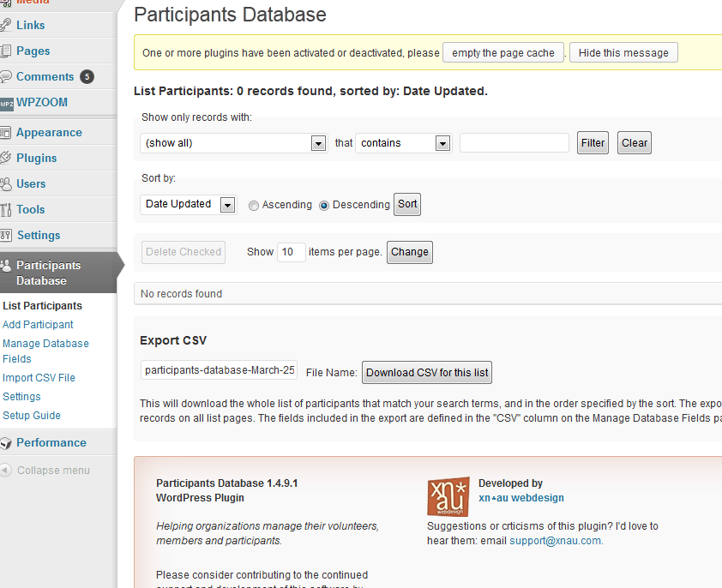Click the comments count badge 5
This screenshot has width=722, height=588.
tap(87, 77)
